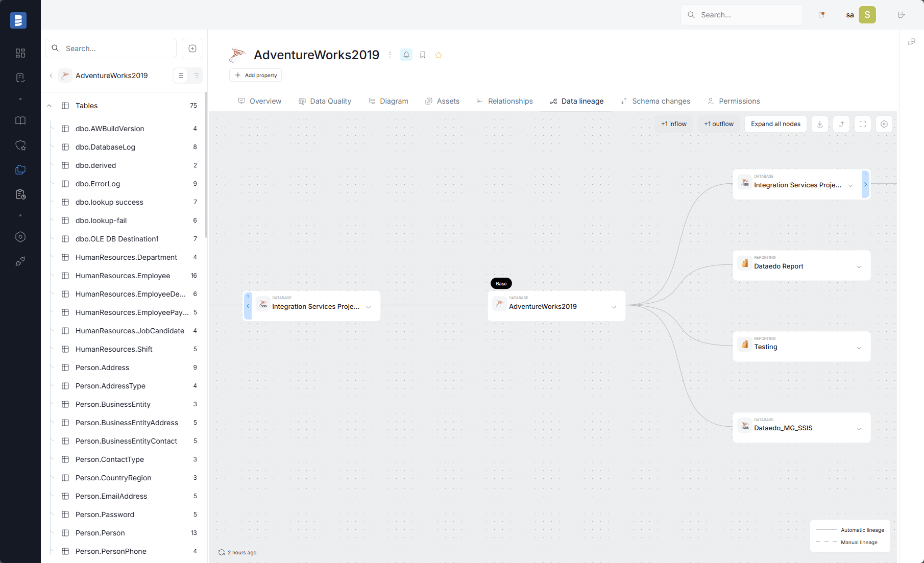This screenshot has width=924, height=563.
Task: Click the refresh icon near 2 hours ago
Action: click(222, 552)
